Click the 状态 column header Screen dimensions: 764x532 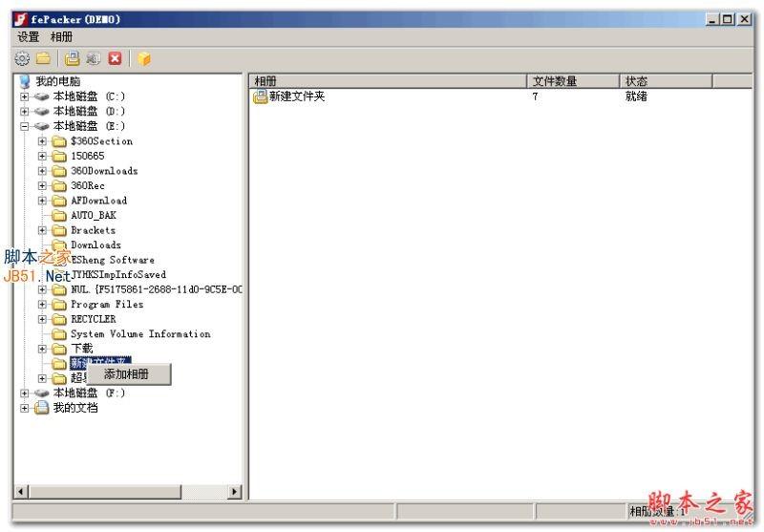(x=664, y=81)
